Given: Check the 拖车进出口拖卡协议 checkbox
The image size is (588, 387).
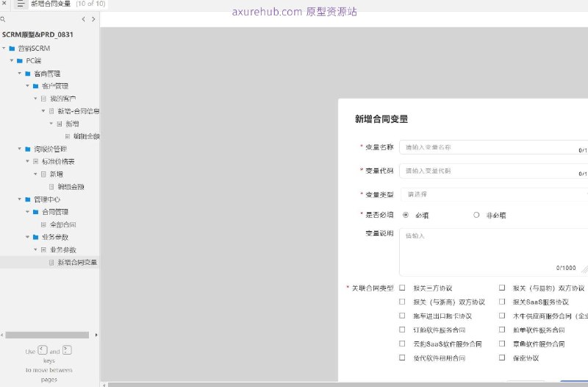Looking at the screenshot, I should 402,316.
